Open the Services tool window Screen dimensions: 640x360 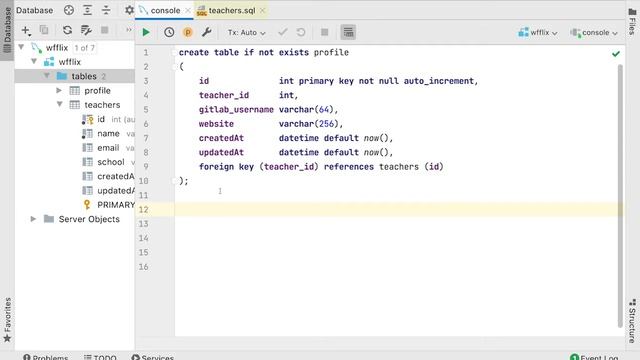tap(153, 357)
